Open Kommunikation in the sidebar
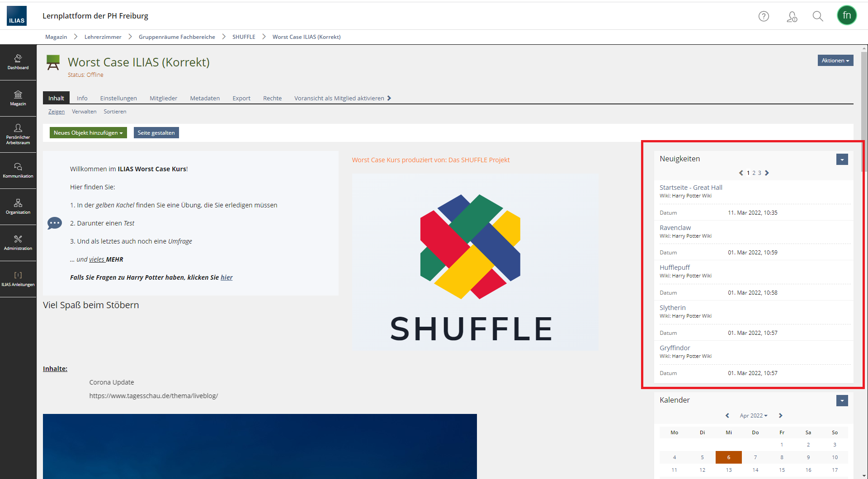Viewport: 868px width, 479px height. pyautogui.click(x=18, y=170)
